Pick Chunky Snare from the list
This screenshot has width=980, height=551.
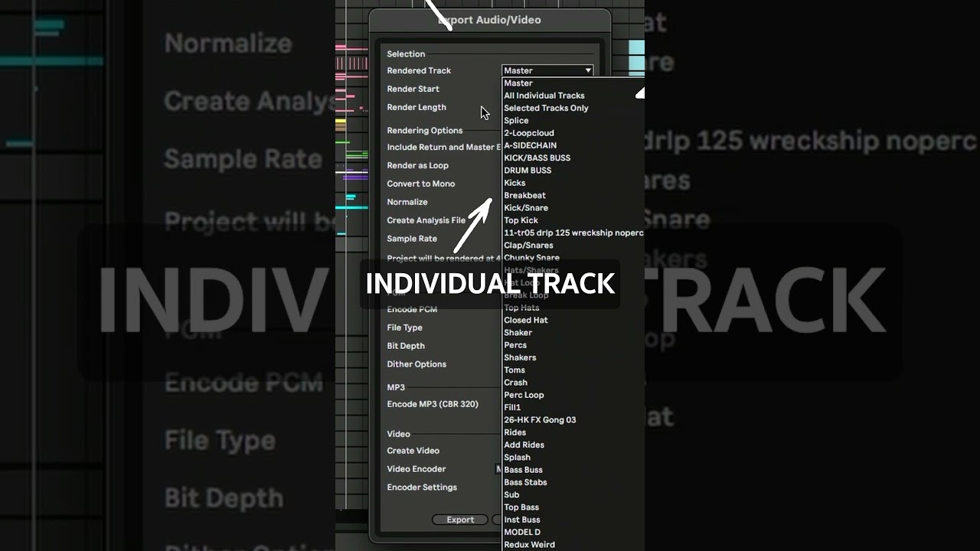[531, 258]
